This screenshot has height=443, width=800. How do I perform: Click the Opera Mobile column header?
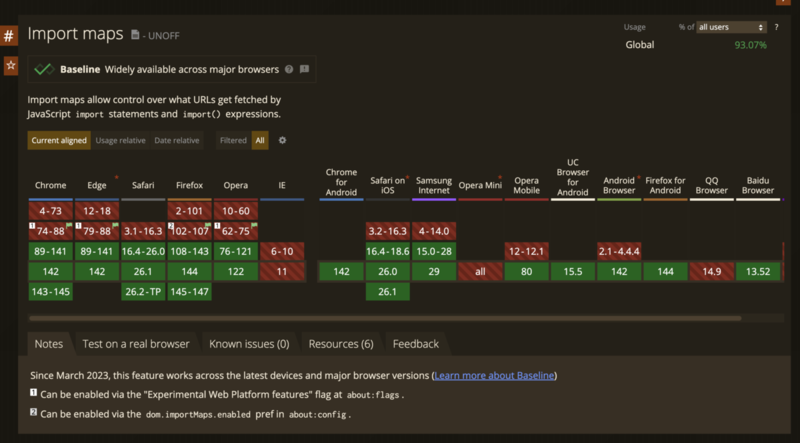point(527,185)
